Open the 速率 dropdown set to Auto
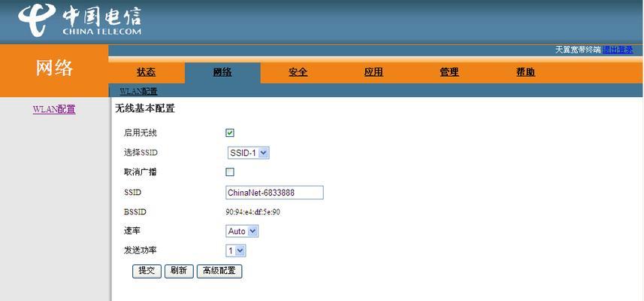This screenshot has width=644, height=301. [242, 231]
